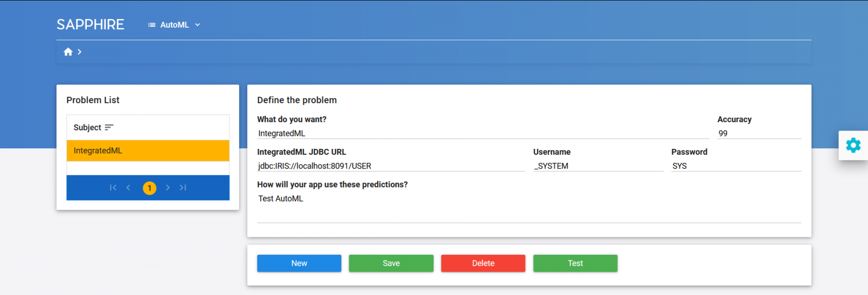
Task: Open the AutoML menu
Action: point(174,25)
